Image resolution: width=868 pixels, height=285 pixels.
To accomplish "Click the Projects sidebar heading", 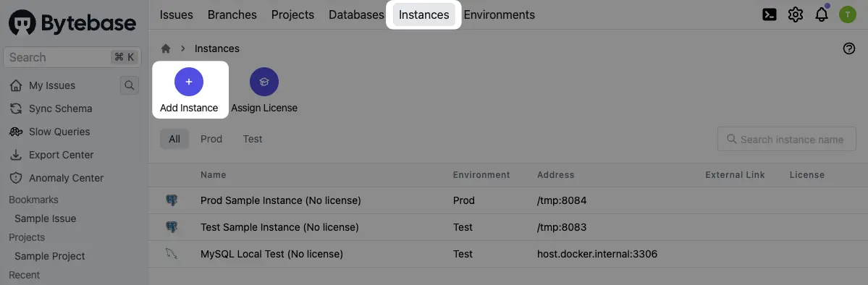I will click(x=27, y=237).
